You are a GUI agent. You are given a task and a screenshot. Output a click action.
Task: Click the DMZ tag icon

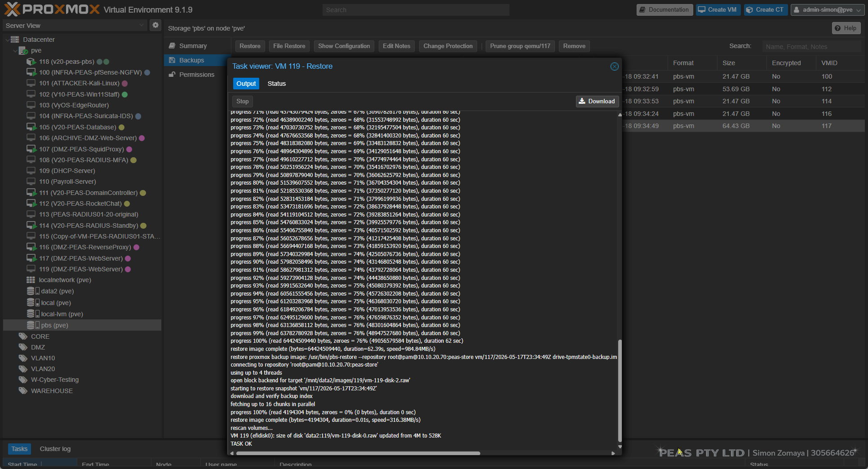pos(23,347)
